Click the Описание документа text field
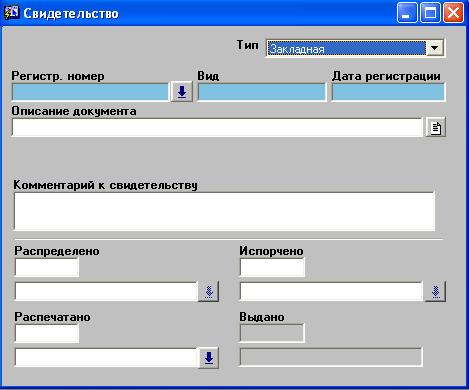 [217, 127]
